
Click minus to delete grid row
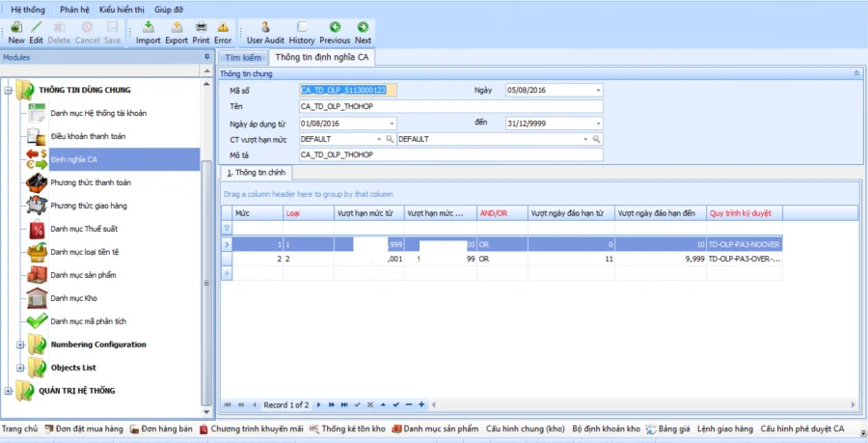(409, 404)
